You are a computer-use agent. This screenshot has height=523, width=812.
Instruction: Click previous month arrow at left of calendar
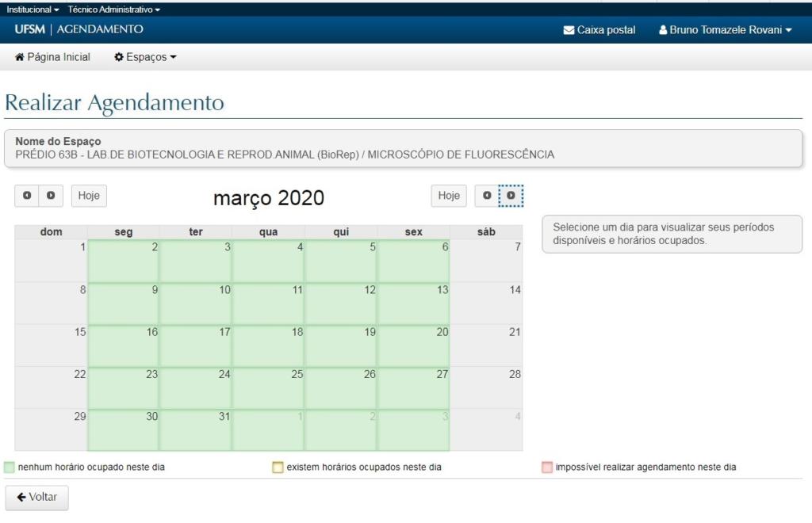click(27, 195)
